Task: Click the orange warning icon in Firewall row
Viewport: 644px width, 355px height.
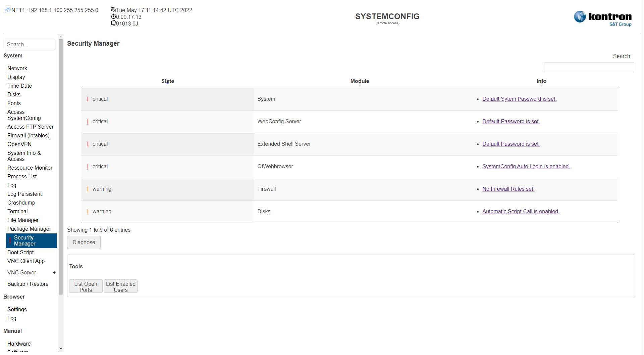Action: pyautogui.click(x=88, y=189)
